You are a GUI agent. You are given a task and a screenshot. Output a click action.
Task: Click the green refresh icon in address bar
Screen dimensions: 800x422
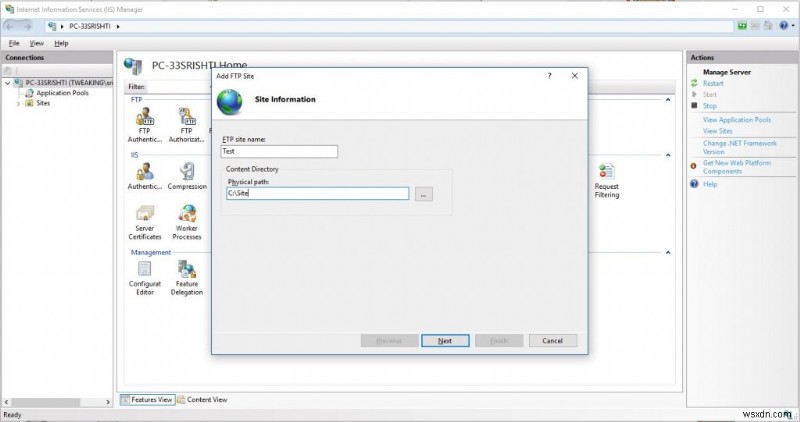point(742,26)
